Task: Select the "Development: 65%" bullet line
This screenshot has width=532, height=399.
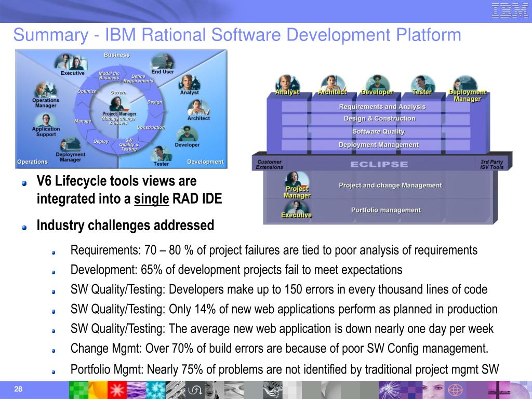Action: pos(236,270)
